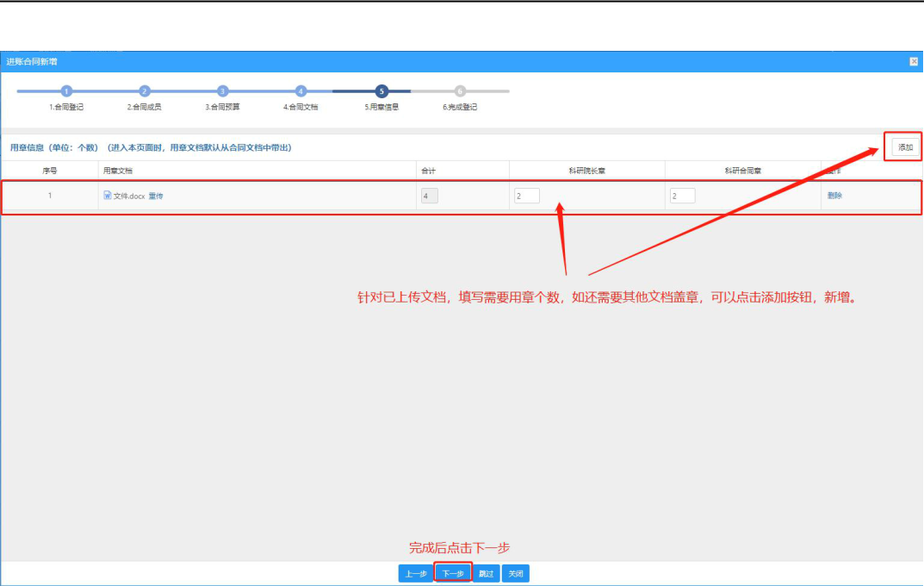Screen dimensions: 924x586
Task: Click step 2 circle 合同成员
Action: click(145, 91)
